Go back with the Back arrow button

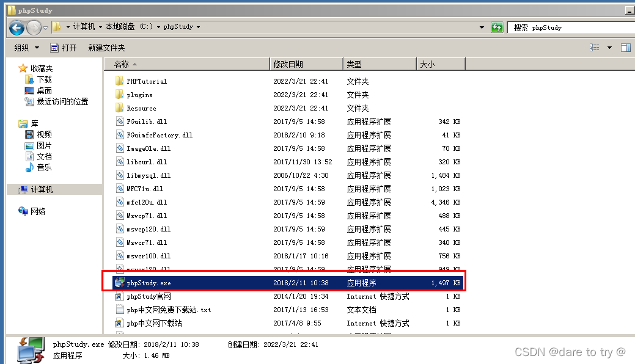(17, 28)
